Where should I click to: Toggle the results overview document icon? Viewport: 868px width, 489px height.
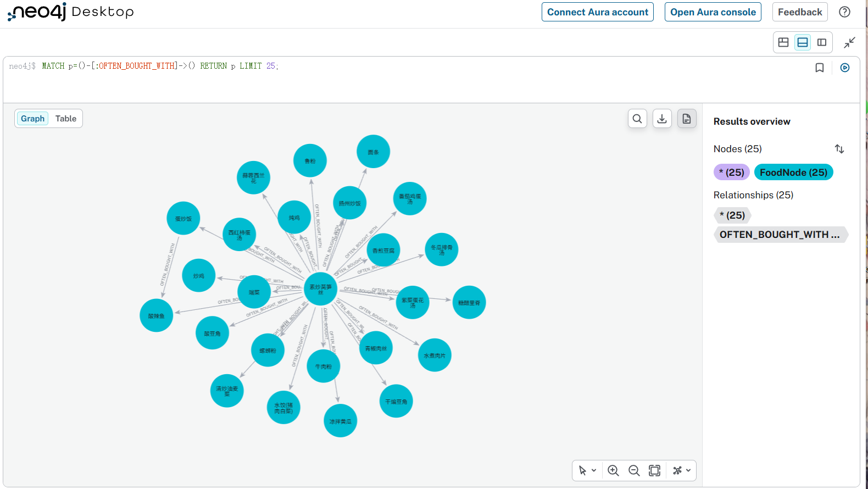(687, 119)
